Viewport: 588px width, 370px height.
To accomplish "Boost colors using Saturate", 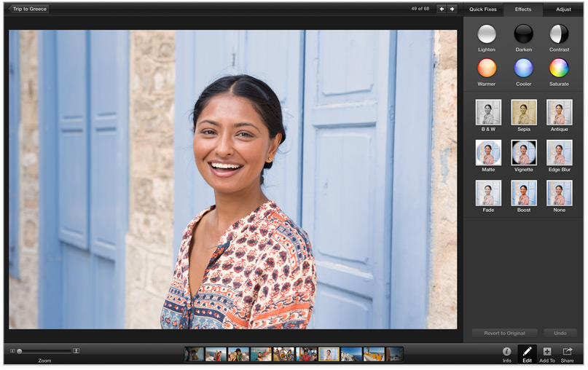I will coord(559,68).
